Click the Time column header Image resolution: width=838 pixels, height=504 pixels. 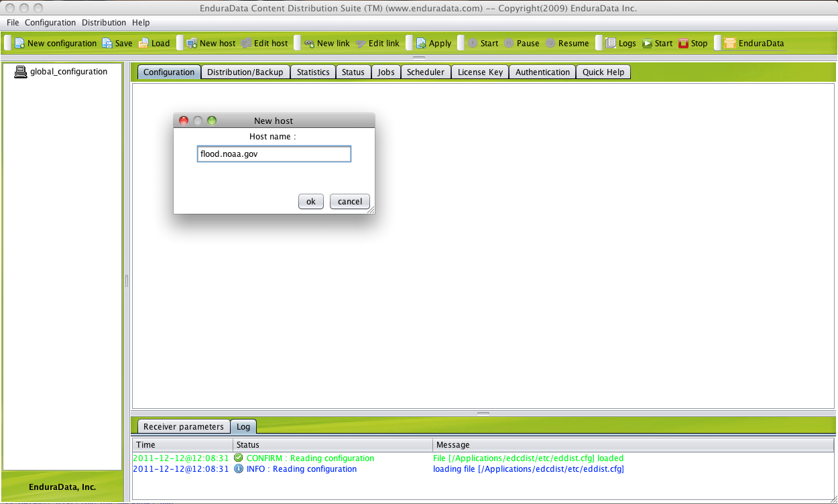(x=183, y=444)
